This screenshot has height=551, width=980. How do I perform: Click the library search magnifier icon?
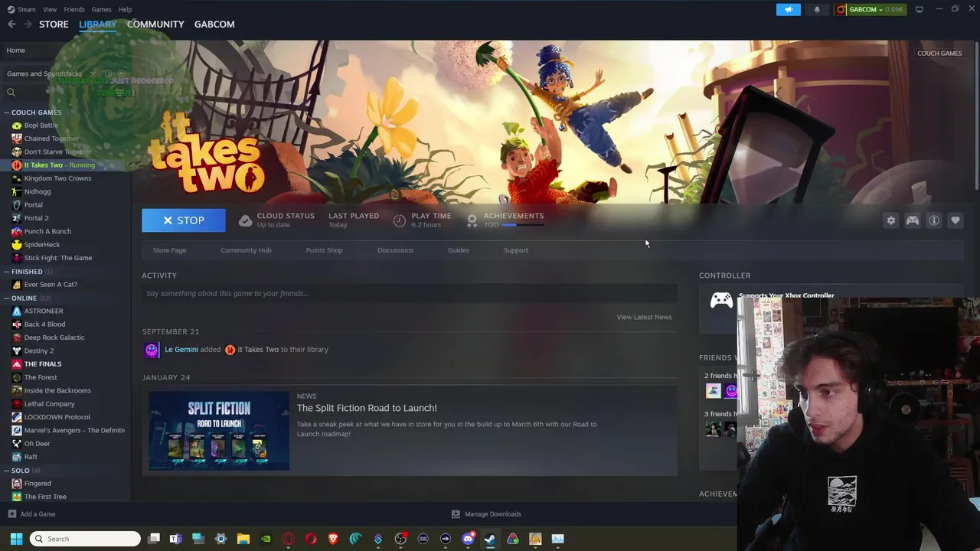pos(11,93)
